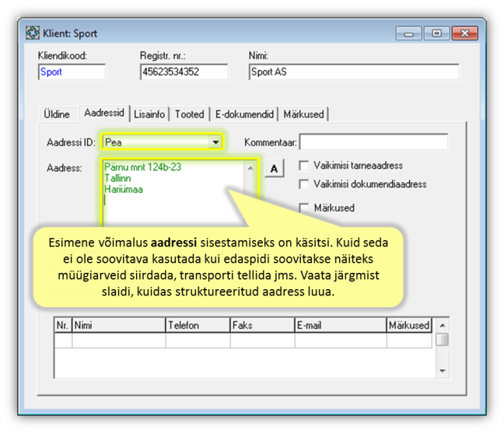Enable the Vaikimisi tarneaadress checkbox

pos(304,166)
